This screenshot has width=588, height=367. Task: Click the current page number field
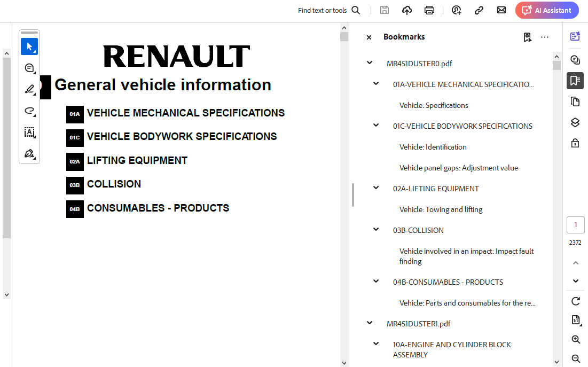[x=576, y=225]
